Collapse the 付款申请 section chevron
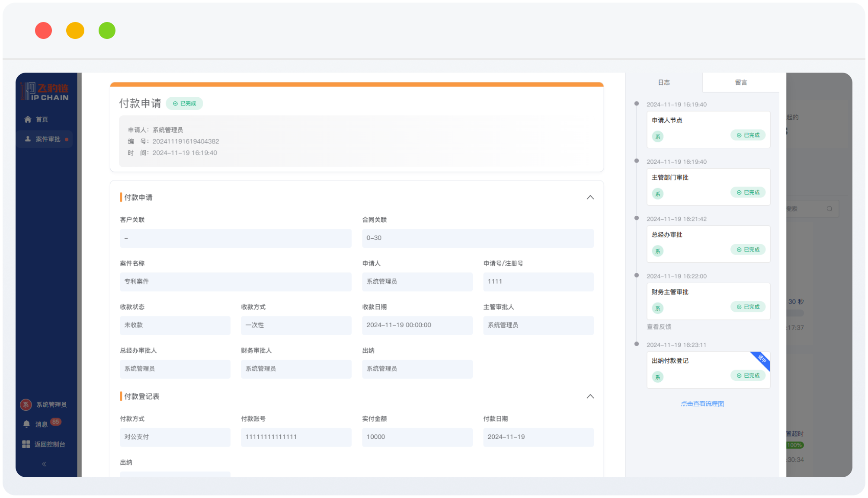The width and height of the screenshot is (868, 498). (590, 198)
